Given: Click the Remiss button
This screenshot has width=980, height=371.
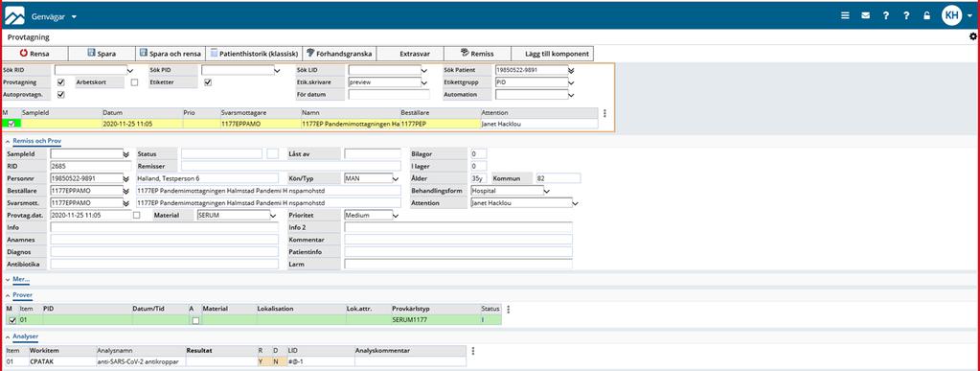Looking at the screenshot, I should click(478, 54).
